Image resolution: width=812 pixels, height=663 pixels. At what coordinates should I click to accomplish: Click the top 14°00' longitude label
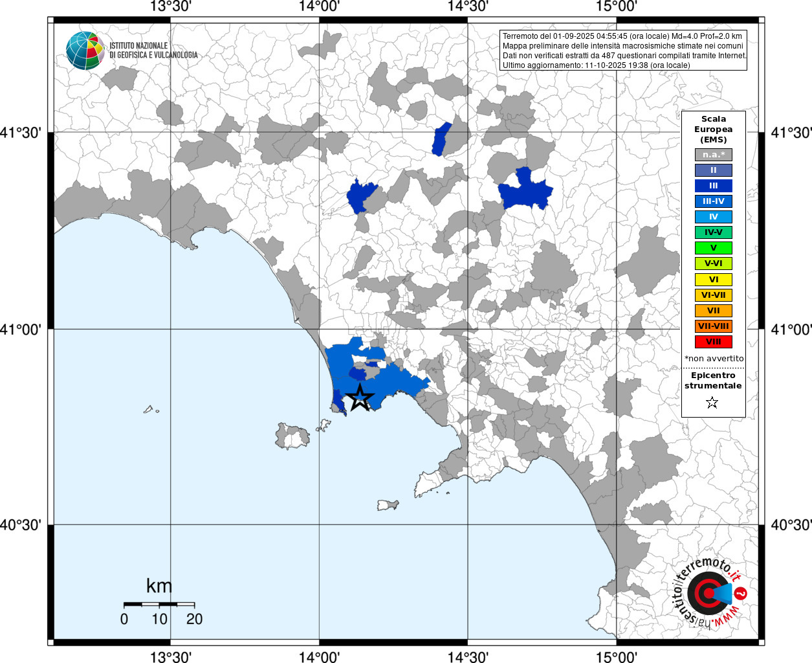[x=319, y=6]
